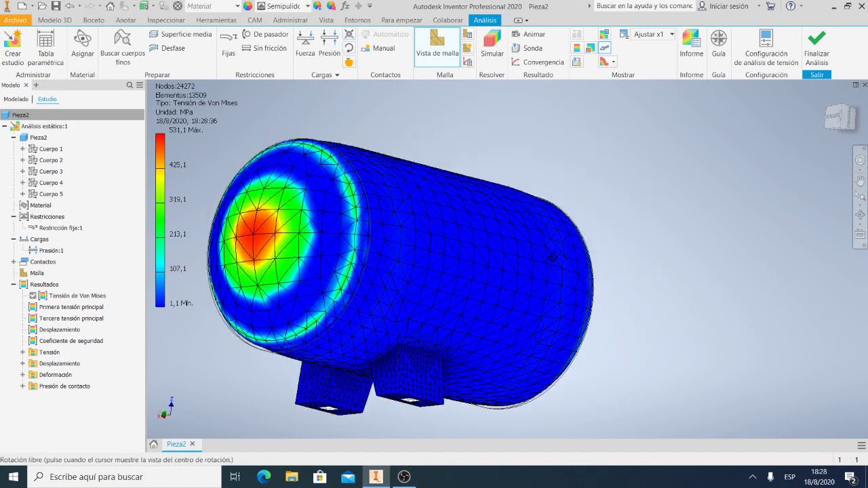This screenshot has width=868, height=488.
Task: Collapse the Restricciones node
Action: [x=14, y=217]
